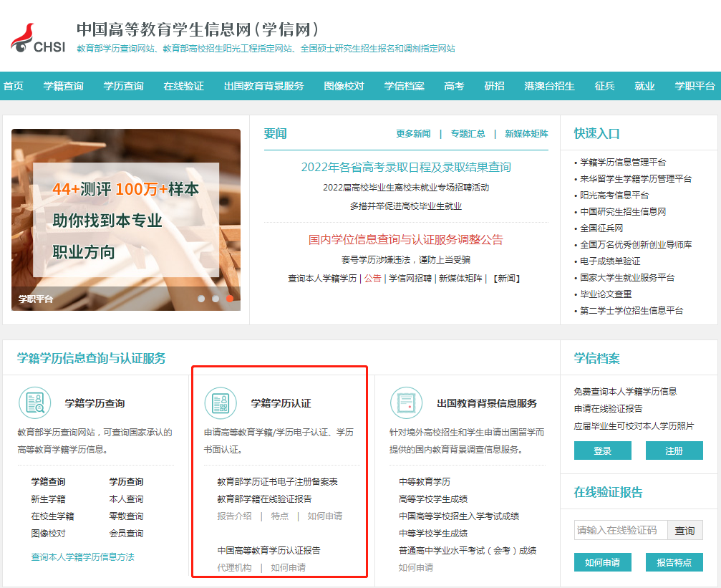Viewport: 721px width, 588px height.
Task: Click the 查询 button beside verification code
Action: click(x=685, y=530)
